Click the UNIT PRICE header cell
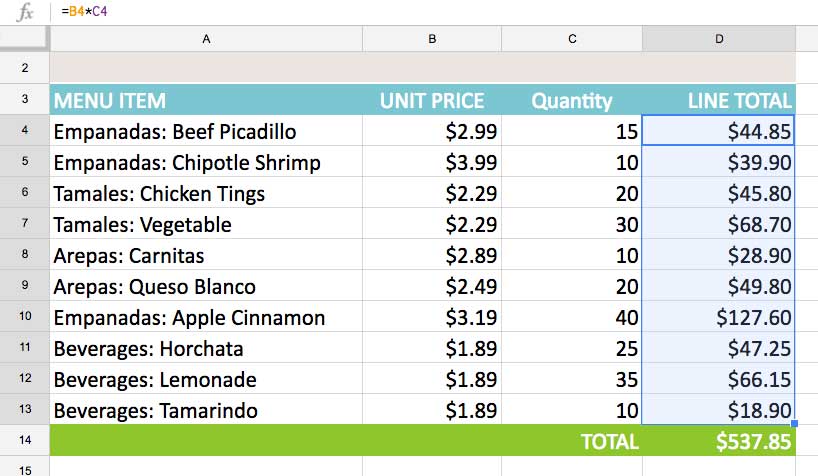 [x=432, y=101]
